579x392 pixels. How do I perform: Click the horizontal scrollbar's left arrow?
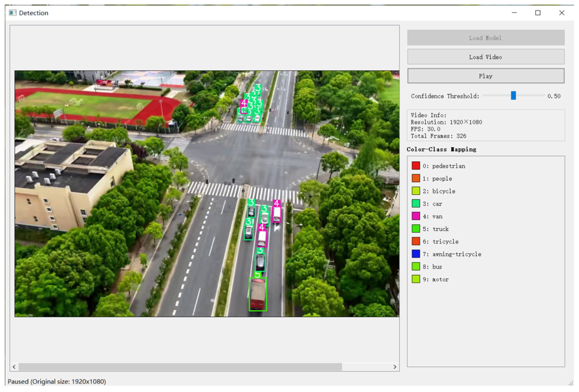(x=14, y=367)
